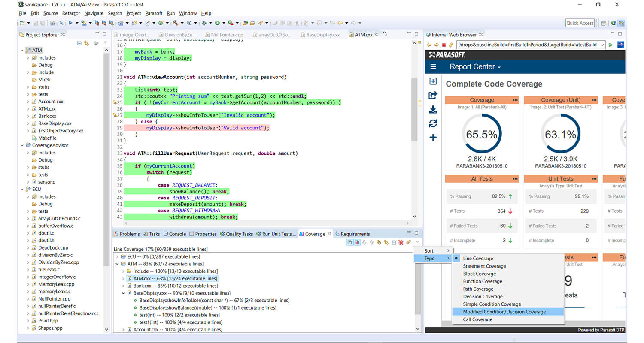Click the Build hammer toolbar icon
This screenshot has height=343, width=644.
point(176,23)
